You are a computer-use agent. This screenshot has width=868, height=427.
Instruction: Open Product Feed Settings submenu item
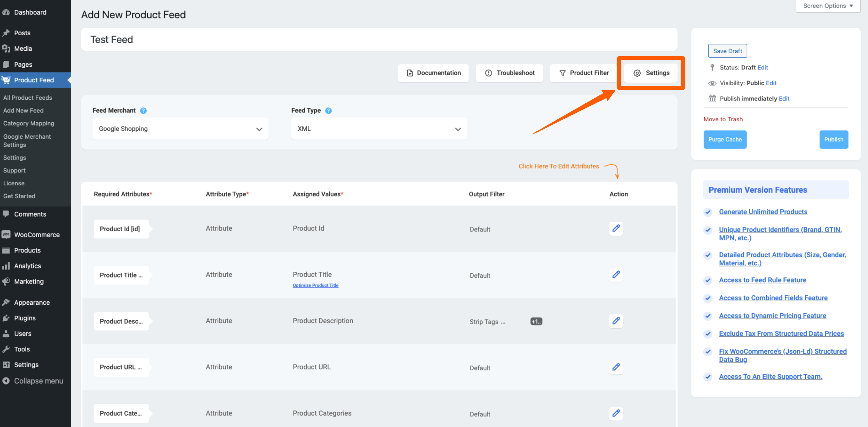point(15,158)
